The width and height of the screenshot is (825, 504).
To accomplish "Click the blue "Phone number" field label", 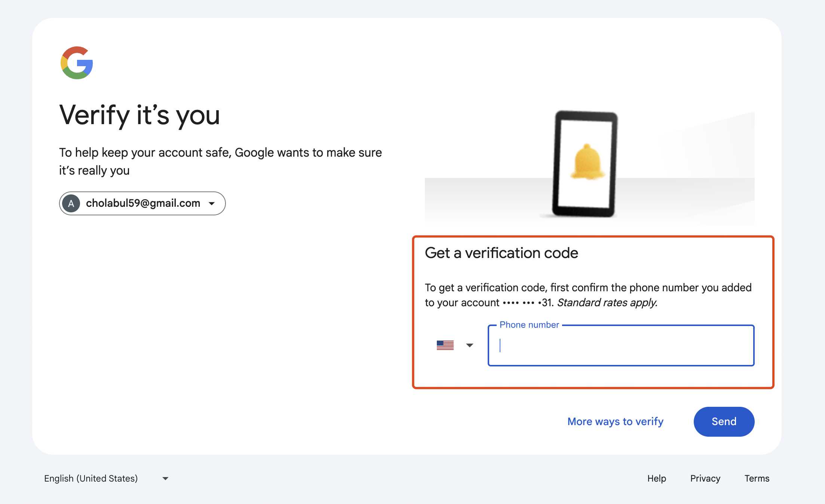I will (x=529, y=325).
